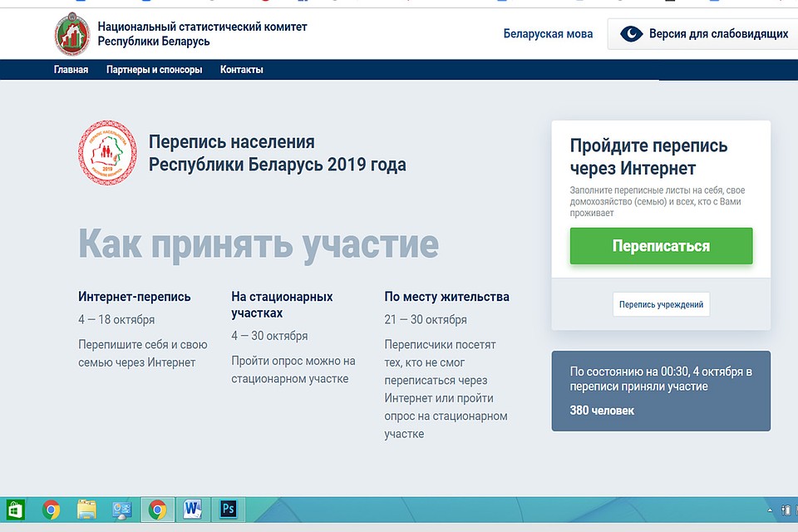Click the Перепись учреждений button

click(661, 304)
